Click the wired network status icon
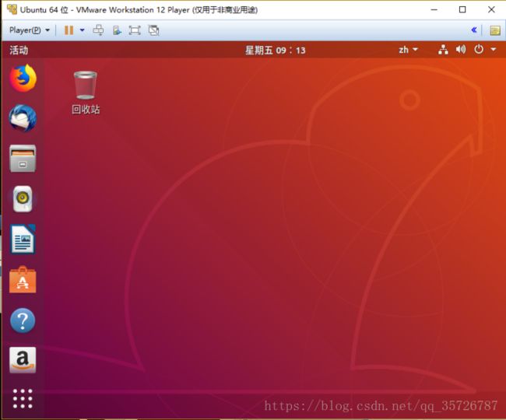 click(x=443, y=50)
